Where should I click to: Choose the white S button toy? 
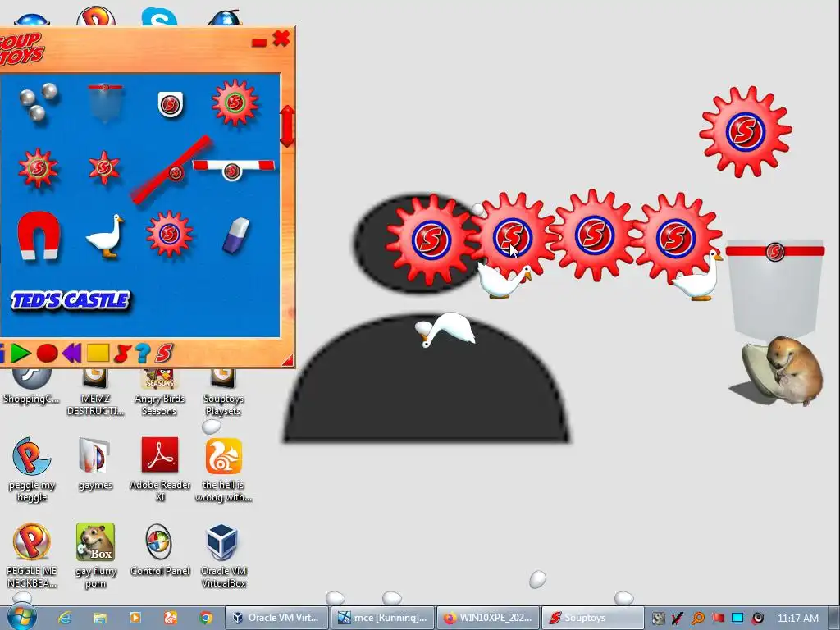(171, 104)
